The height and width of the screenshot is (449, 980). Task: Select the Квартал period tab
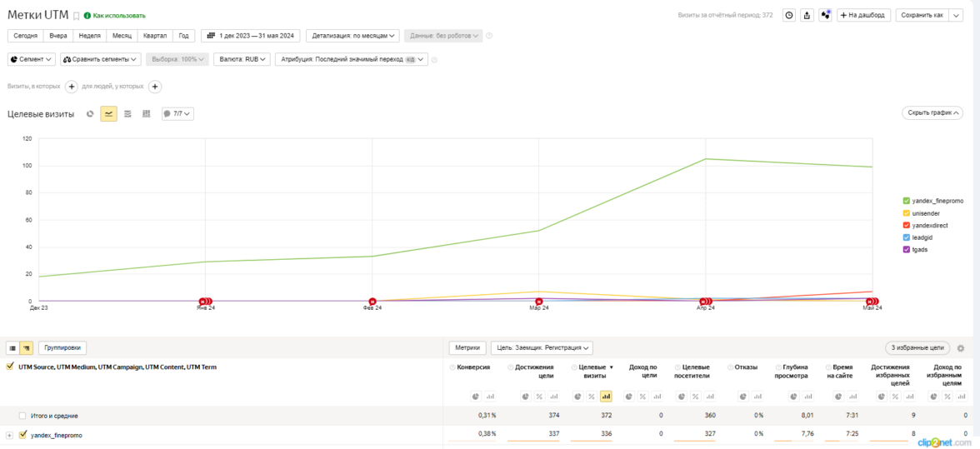coord(155,36)
